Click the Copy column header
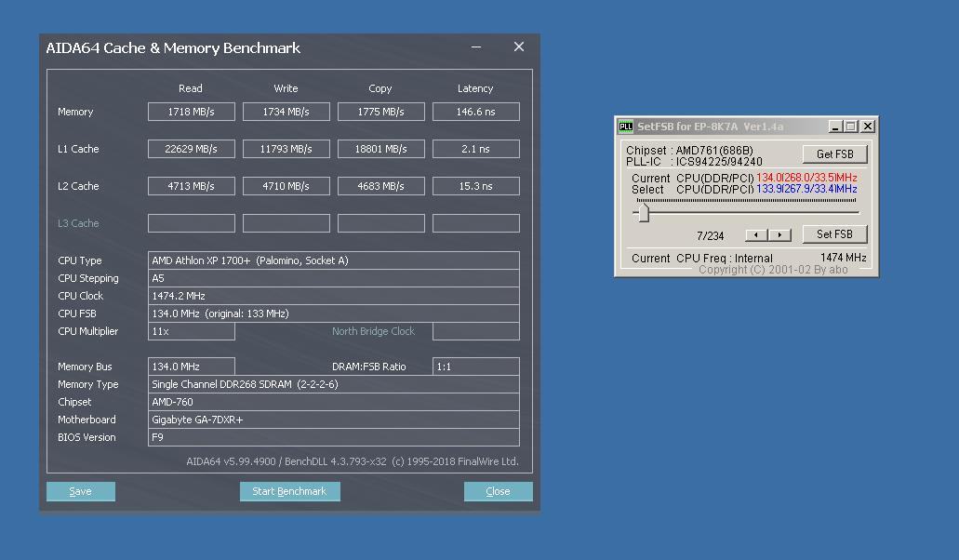 pyautogui.click(x=380, y=88)
